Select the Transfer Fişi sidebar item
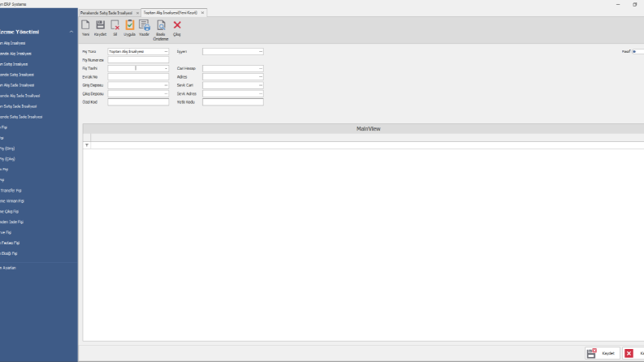This screenshot has height=362, width=644. [11, 191]
